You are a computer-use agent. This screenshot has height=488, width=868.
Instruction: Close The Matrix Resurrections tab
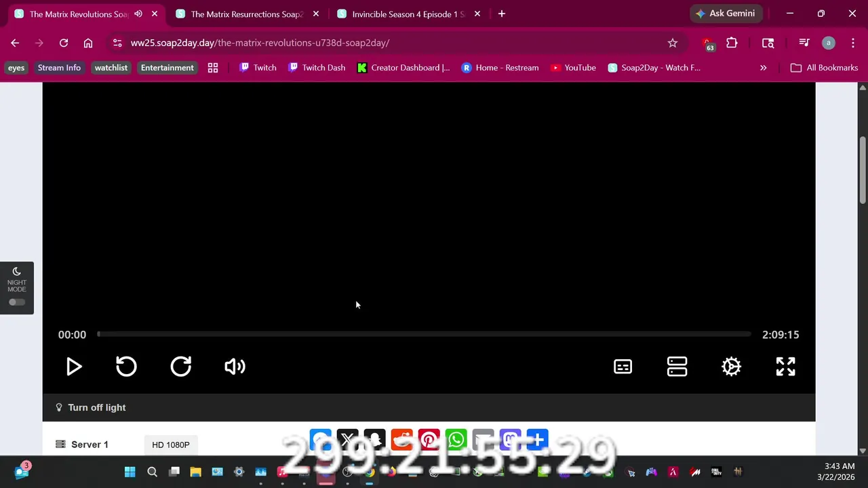315,14
